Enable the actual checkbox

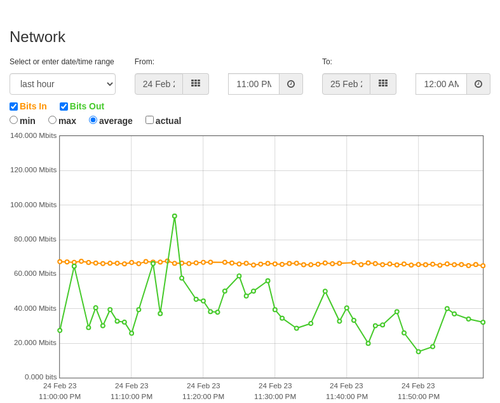tap(150, 120)
